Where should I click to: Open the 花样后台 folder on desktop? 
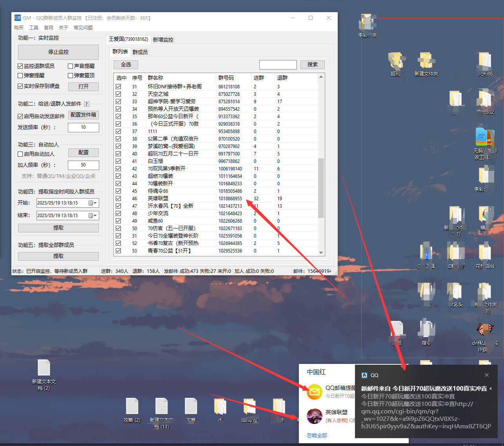(x=485, y=256)
